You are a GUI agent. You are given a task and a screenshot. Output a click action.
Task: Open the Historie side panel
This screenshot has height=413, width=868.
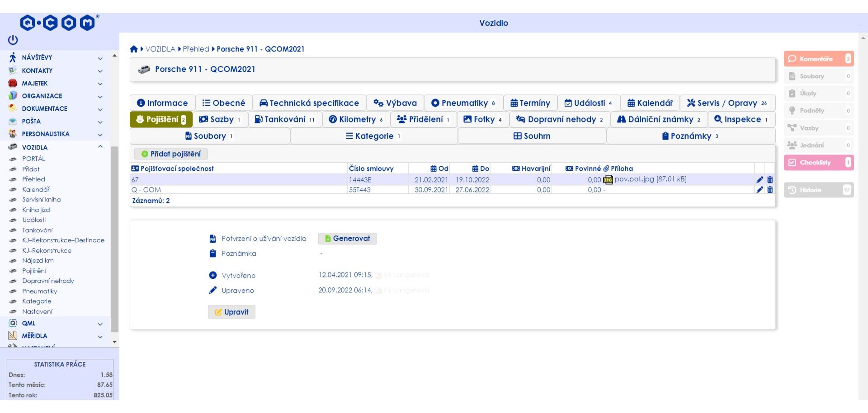[x=818, y=190]
